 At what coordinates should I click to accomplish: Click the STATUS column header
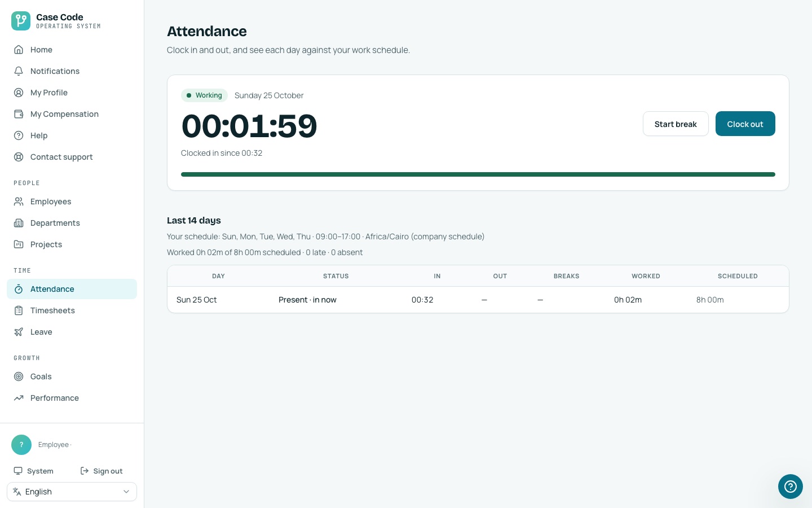(336, 276)
